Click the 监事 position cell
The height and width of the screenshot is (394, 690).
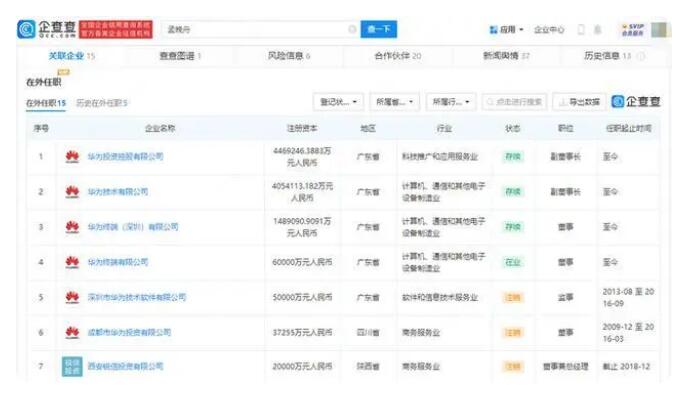point(565,298)
